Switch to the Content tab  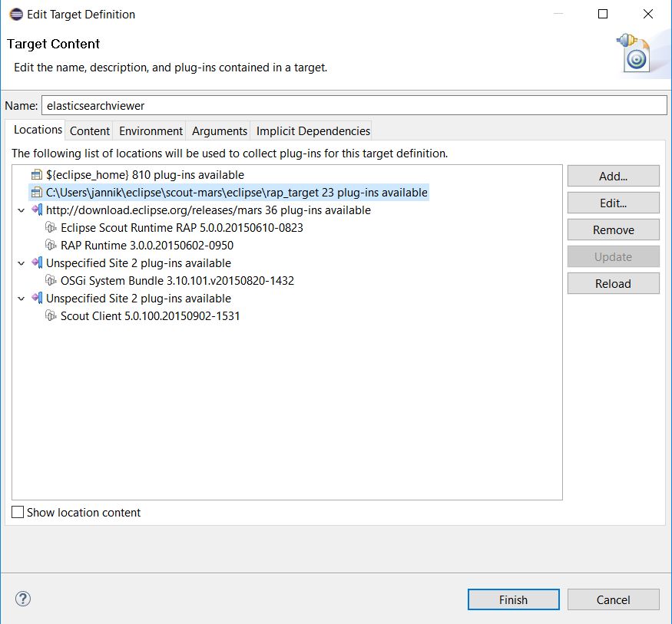[90, 130]
